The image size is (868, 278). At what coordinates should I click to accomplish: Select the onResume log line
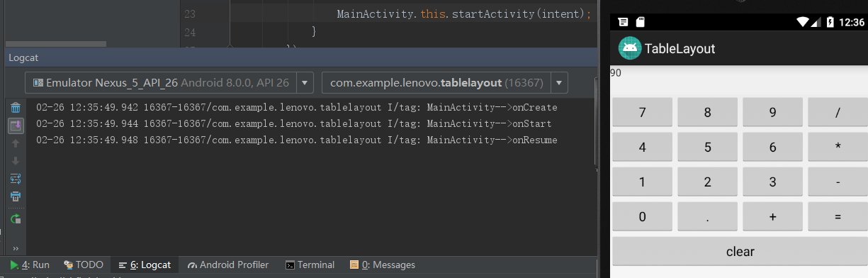[x=296, y=140]
